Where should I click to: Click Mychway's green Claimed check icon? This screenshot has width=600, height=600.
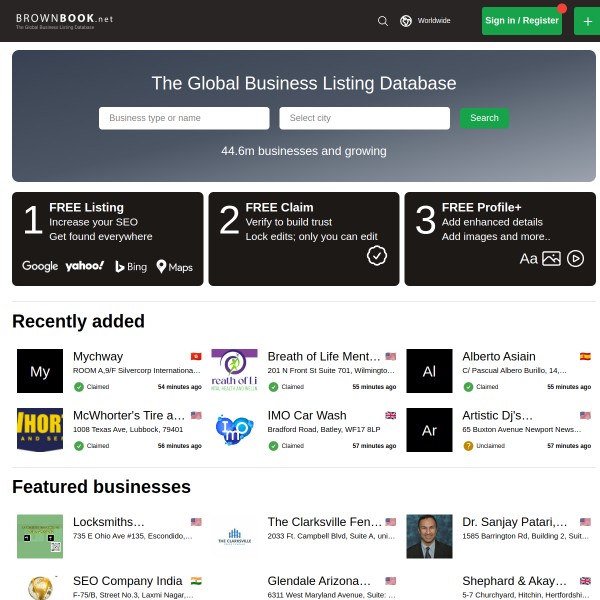(x=79, y=387)
